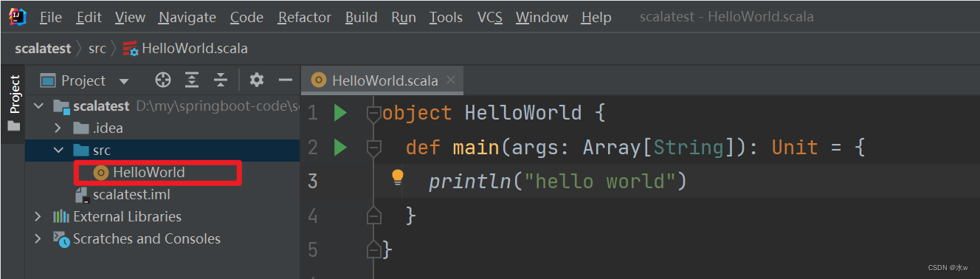Click the Unit return type

pos(795,148)
